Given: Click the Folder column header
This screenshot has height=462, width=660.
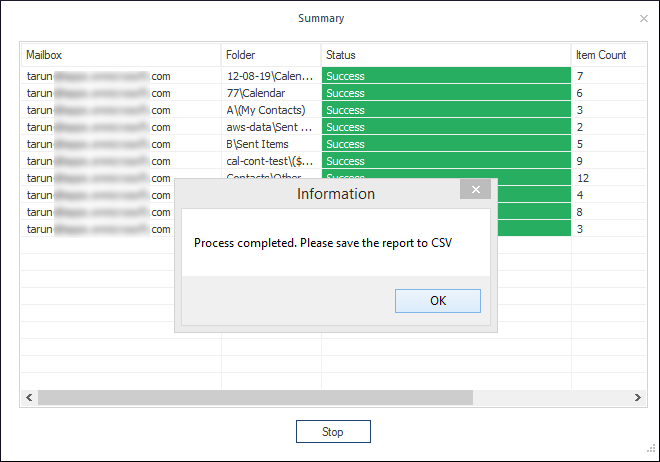Looking at the screenshot, I should 271,55.
